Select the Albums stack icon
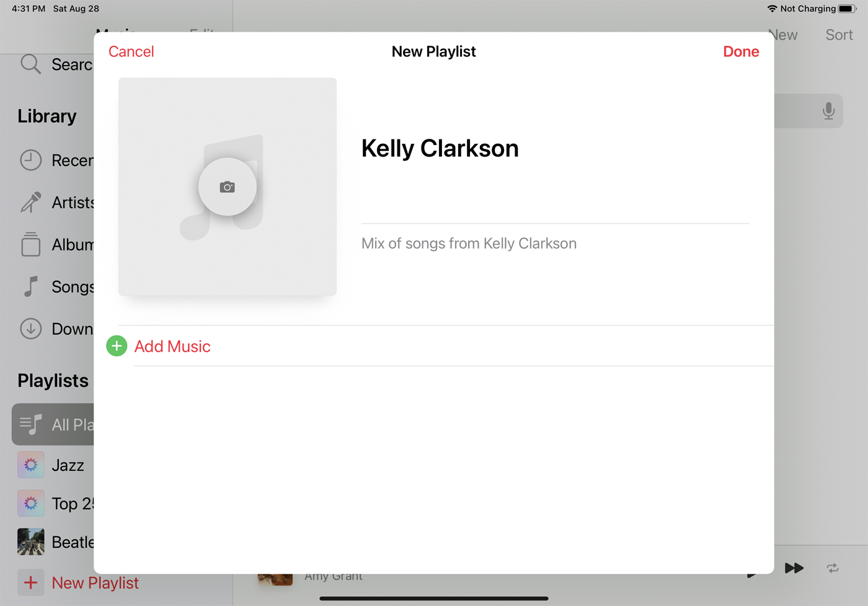Viewport: 868px width, 606px height. tap(30, 244)
